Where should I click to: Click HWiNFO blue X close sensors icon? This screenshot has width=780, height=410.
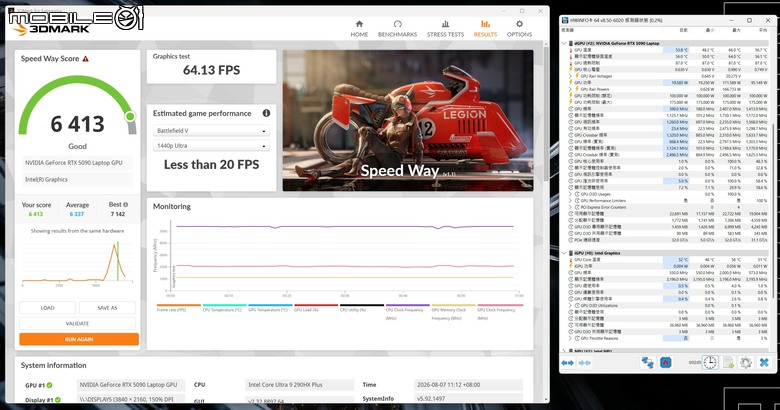(x=764, y=362)
